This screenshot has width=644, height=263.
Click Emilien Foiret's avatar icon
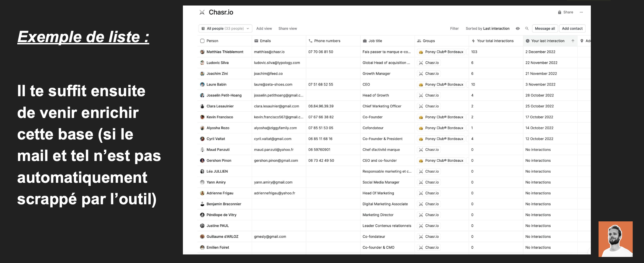[x=202, y=247]
